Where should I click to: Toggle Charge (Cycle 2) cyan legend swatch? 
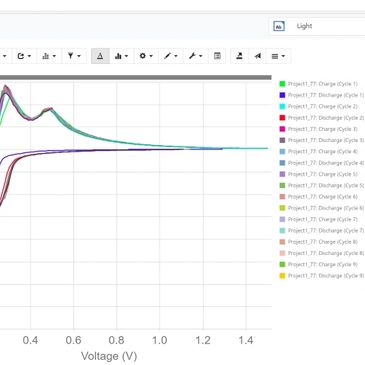[x=282, y=107]
